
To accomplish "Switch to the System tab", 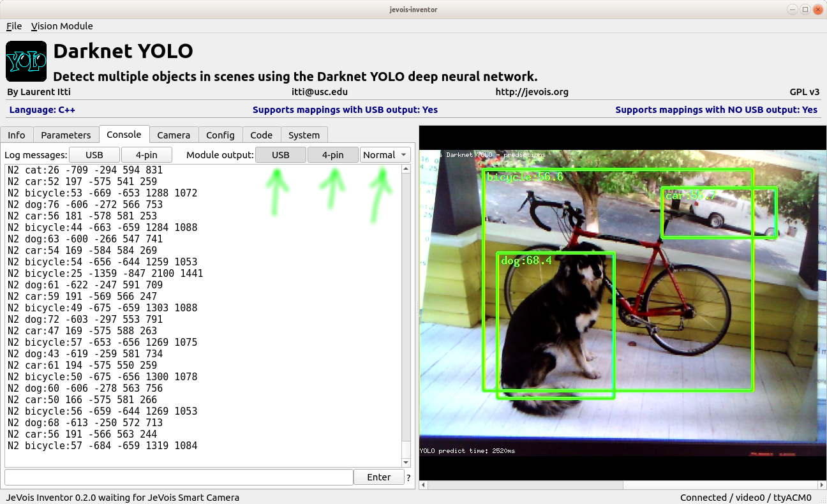I will tap(304, 135).
